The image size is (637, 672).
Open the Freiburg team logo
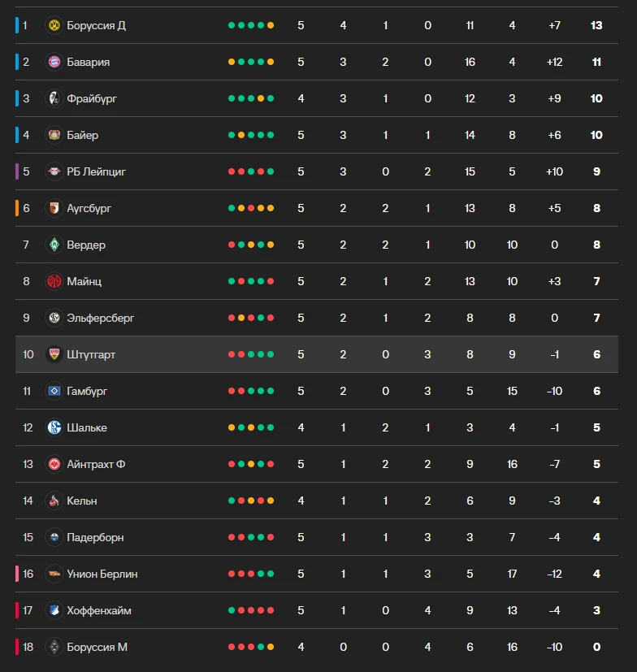pos(54,98)
